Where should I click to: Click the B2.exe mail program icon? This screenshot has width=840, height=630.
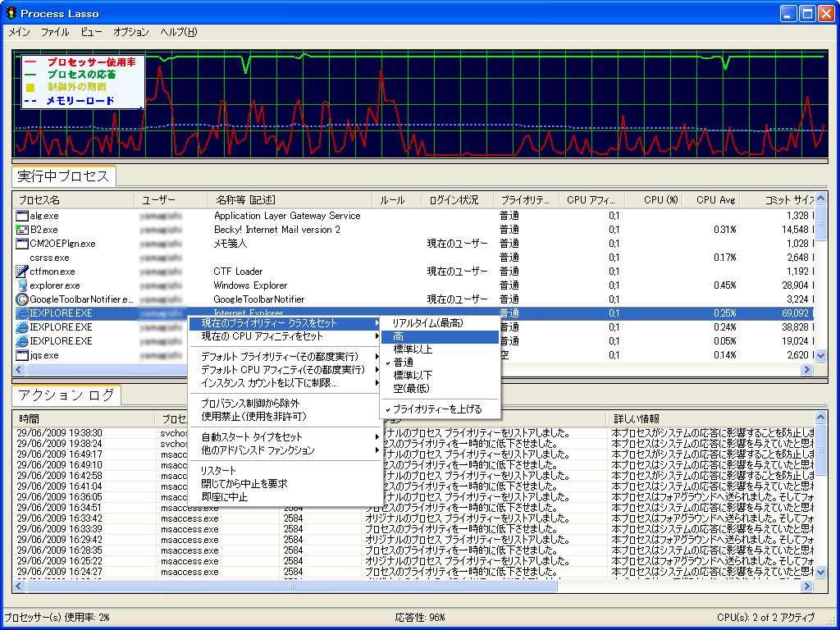pos(22,230)
